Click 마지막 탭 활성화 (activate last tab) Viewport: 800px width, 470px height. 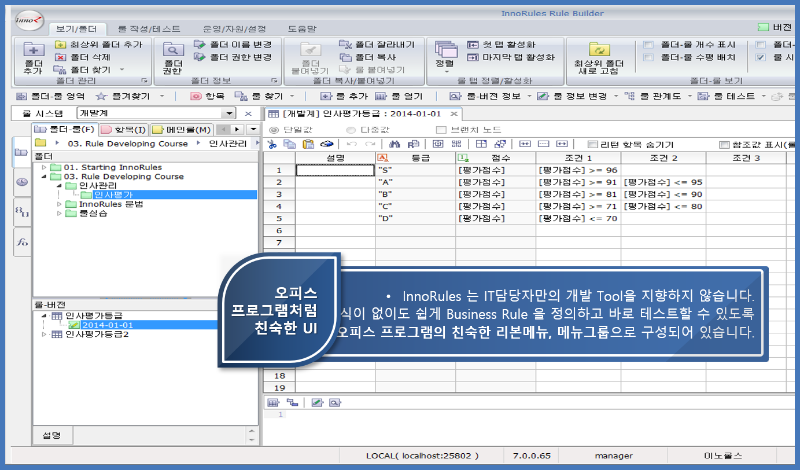point(511,57)
